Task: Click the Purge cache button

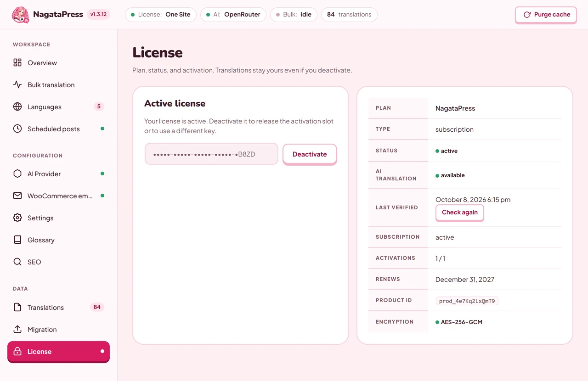Action: (546, 15)
